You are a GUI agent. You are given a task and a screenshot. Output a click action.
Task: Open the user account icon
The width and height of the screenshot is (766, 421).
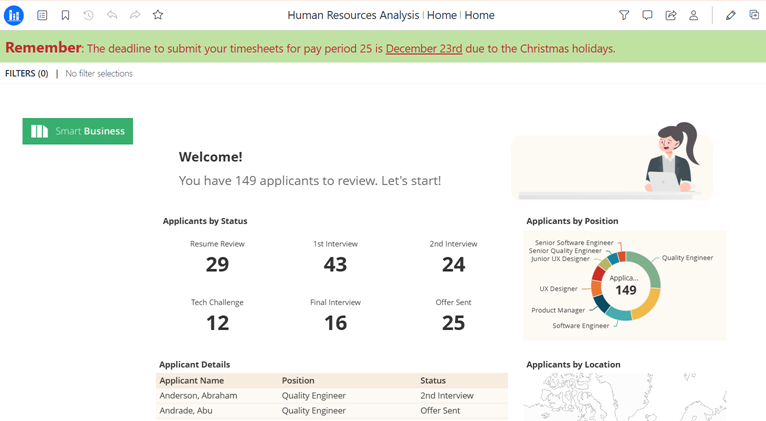tap(693, 15)
